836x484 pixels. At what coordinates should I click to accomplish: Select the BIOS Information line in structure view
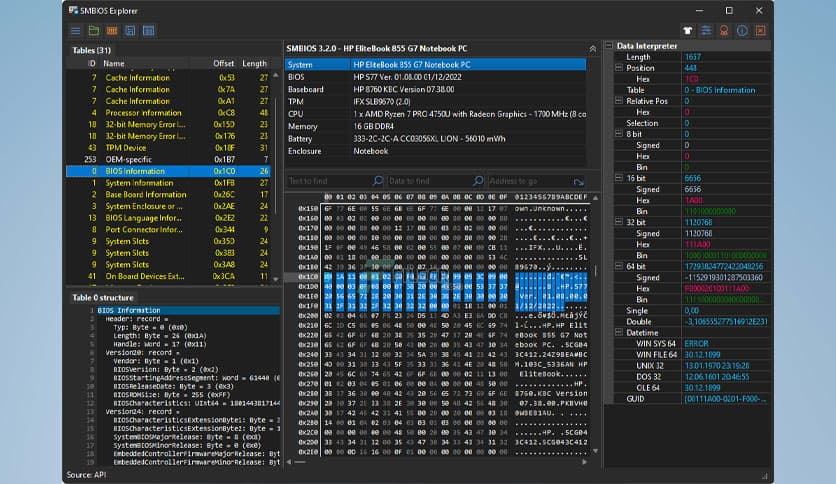[x=187, y=310]
